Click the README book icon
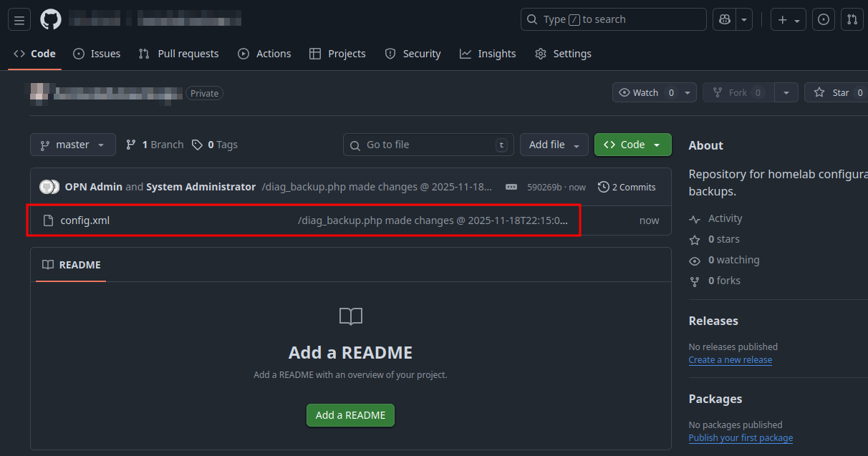 (48, 265)
